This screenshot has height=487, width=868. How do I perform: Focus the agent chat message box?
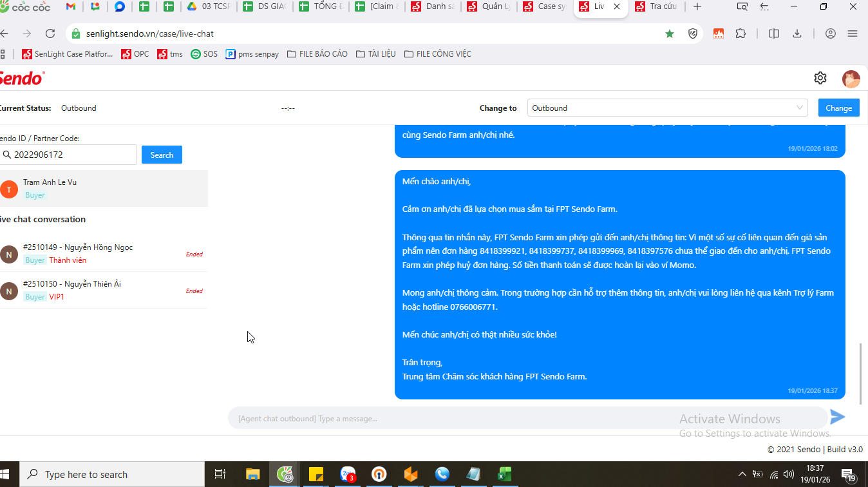pyautogui.click(x=528, y=419)
